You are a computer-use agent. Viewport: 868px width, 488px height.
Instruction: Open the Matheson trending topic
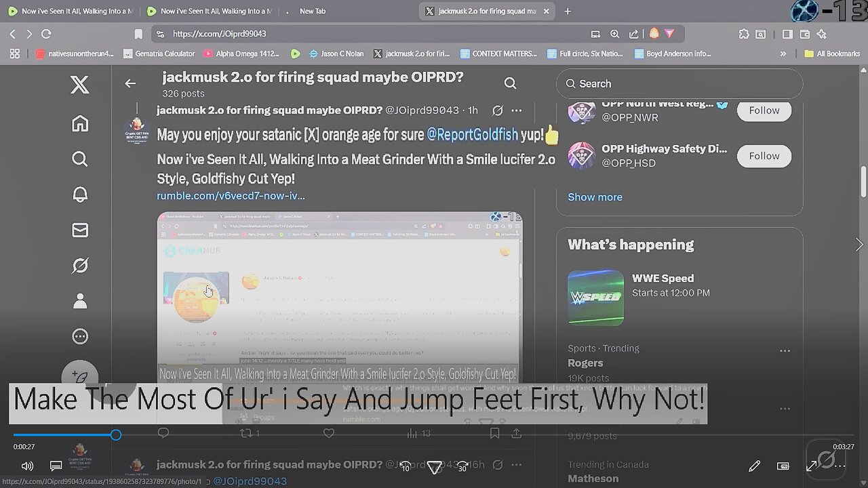pos(593,479)
